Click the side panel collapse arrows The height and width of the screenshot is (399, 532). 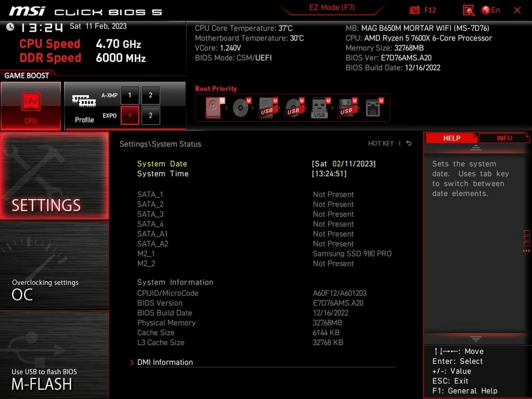coord(526,251)
